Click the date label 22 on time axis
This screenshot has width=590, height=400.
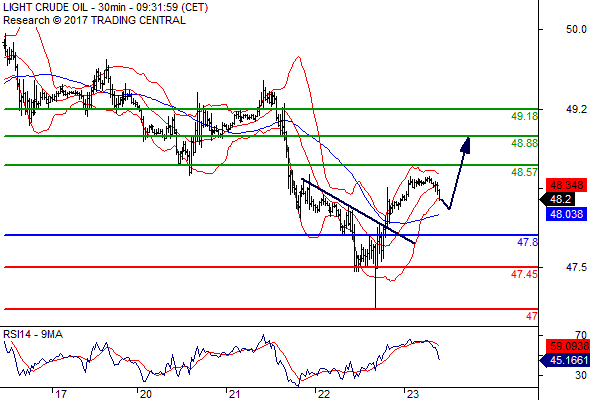(324, 394)
